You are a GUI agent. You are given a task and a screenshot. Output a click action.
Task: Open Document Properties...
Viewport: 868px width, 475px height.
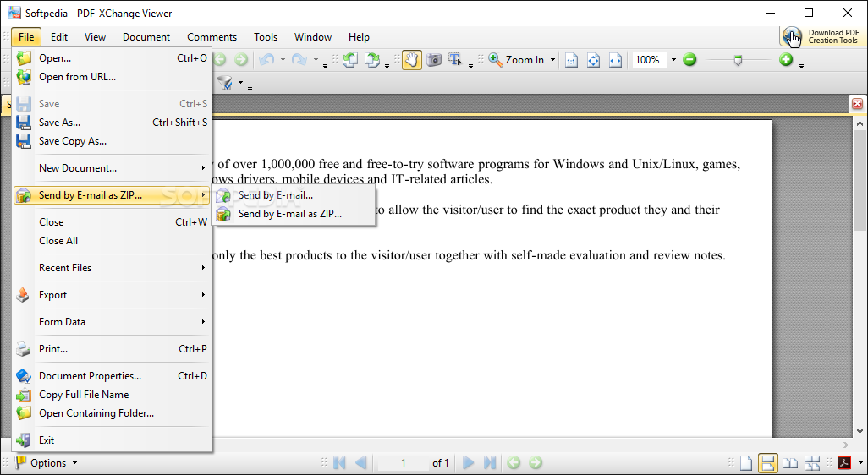click(112, 376)
